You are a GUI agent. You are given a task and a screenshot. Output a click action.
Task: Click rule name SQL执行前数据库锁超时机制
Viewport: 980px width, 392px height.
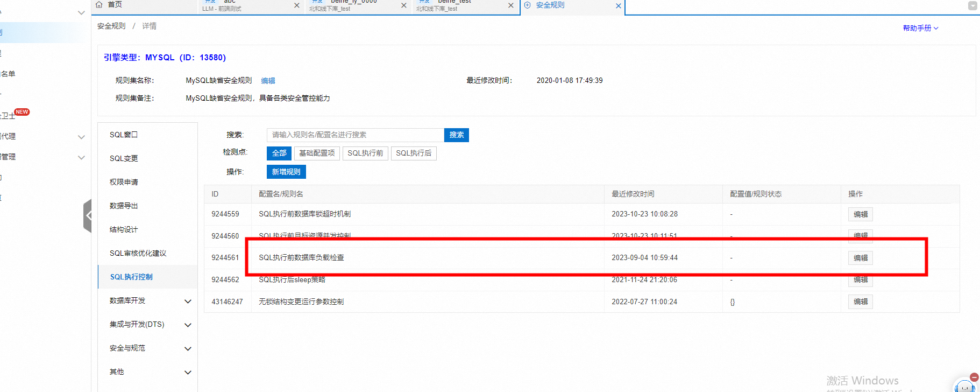click(x=304, y=214)
